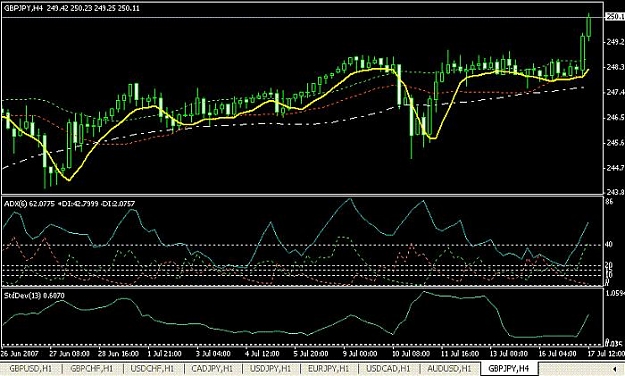The width and height of the screenshot is (625, 376).
Task: Open the GBPCHF,H1 chart tab
Action: coord(92,368)
